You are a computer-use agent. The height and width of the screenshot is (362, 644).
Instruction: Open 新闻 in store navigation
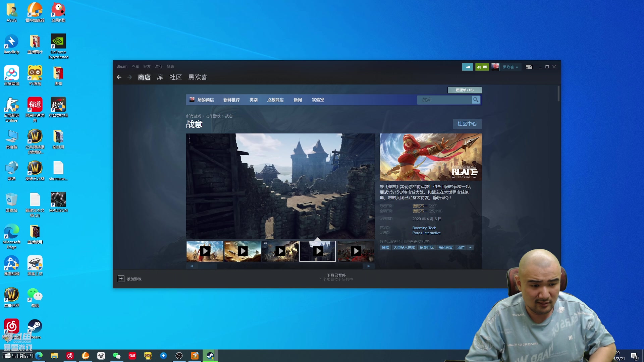click(x=298, y=100)
